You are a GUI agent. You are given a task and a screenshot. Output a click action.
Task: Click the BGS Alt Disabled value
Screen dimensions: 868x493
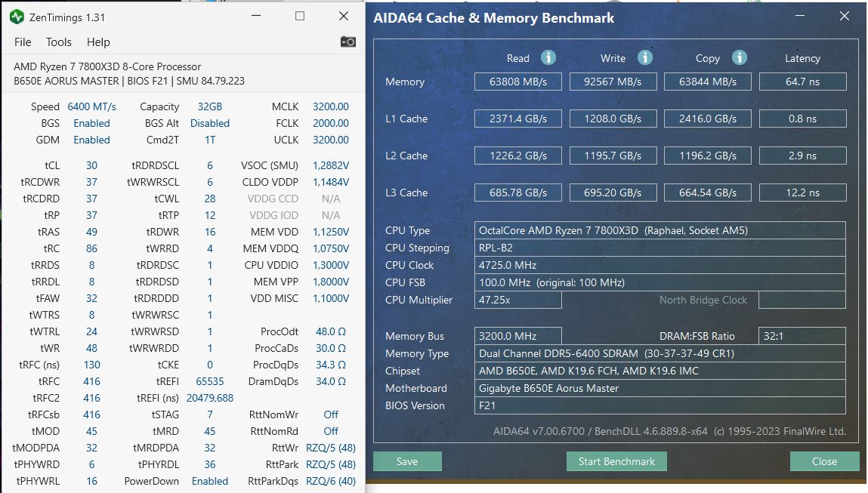tap(210, 123)
